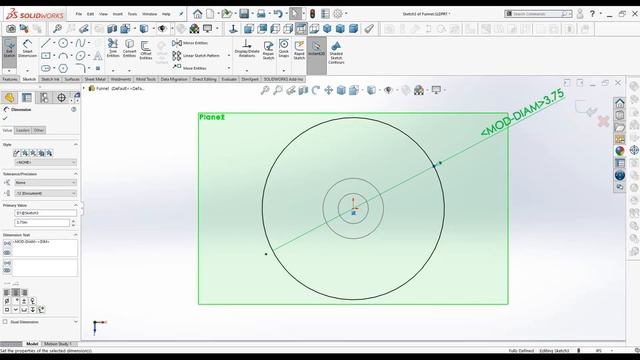Select the Sketch Text tool
Screen dimensions: 640x360
98,56
